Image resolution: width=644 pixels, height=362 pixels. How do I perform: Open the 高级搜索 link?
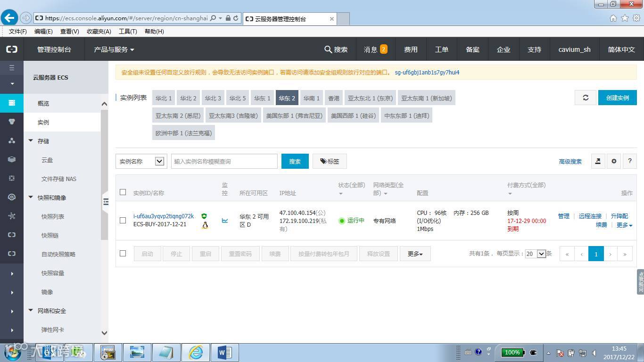570,161
